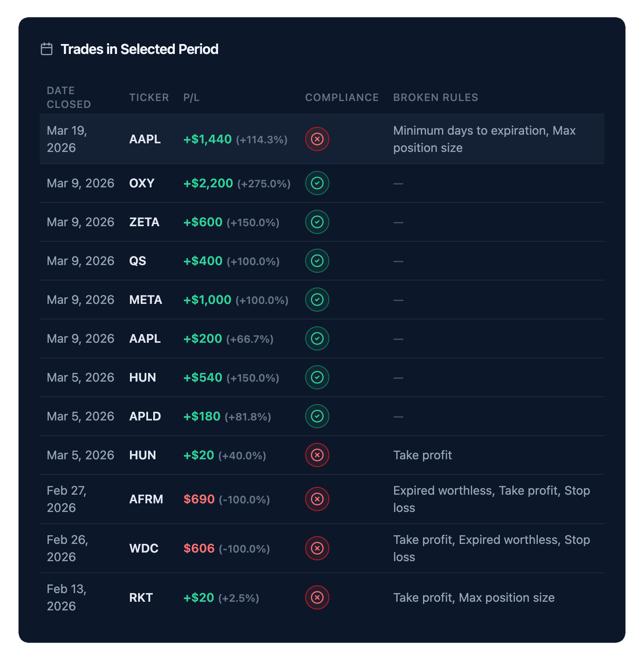Image resolution: width=644 pixels, height=657 pixels.
Task: Sort the table by the COMPLIANCE column header
Action: 342,97
